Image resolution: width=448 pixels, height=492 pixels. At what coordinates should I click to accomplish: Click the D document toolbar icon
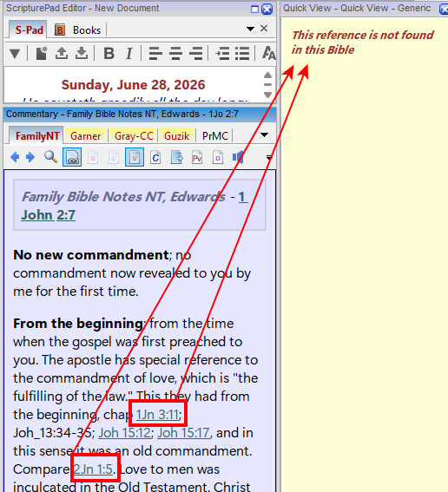(218, 157)
